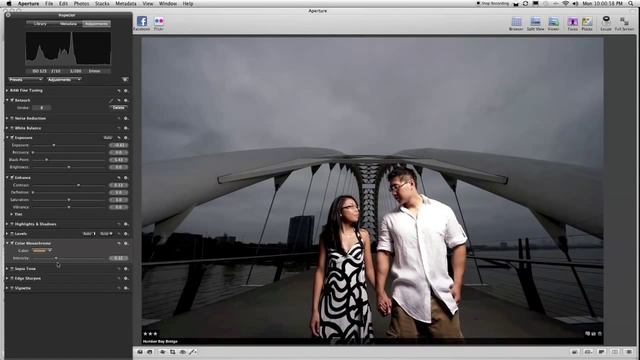Collapse the Color Monochrome section
640x360 pixels.
[7, 243]
